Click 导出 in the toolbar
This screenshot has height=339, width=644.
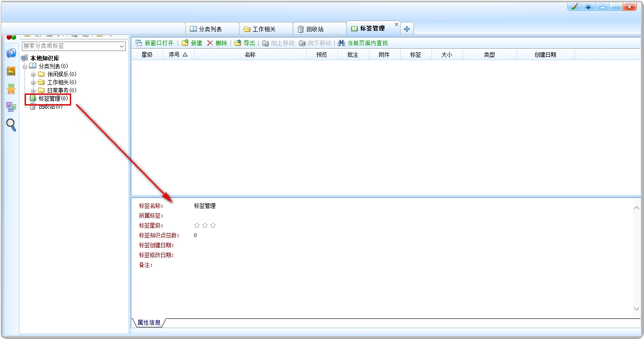pyautogui.click(x=245, y=43)
